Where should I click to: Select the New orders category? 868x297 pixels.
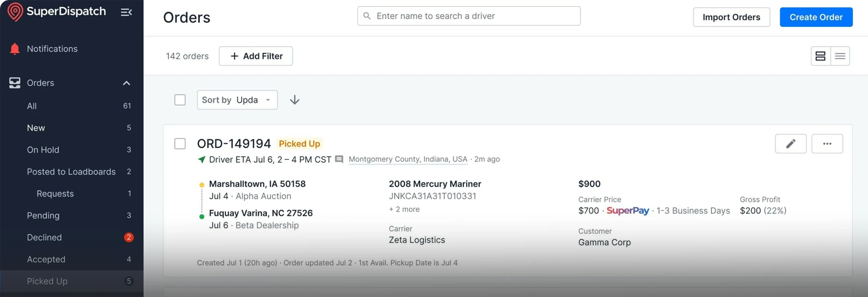pyautogui.click(x=36, y=128)
